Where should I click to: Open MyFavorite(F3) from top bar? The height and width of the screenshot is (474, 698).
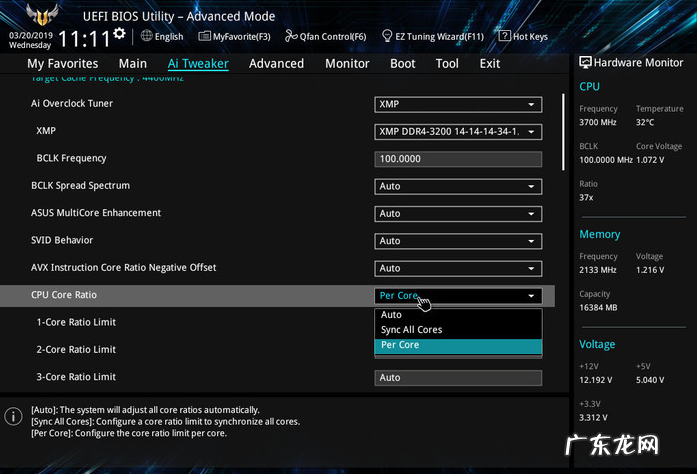(205, 37)
